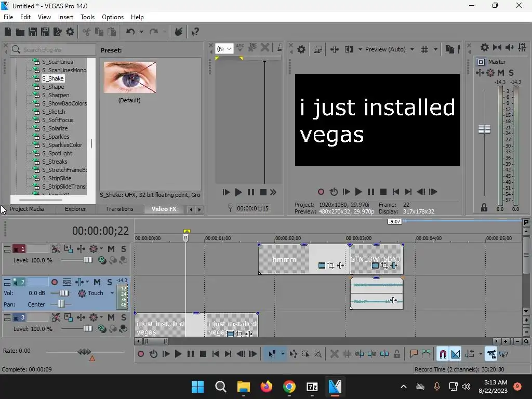Click the What's This help icon
This screenshot has height=399, width=532.
tap(195, 32)
